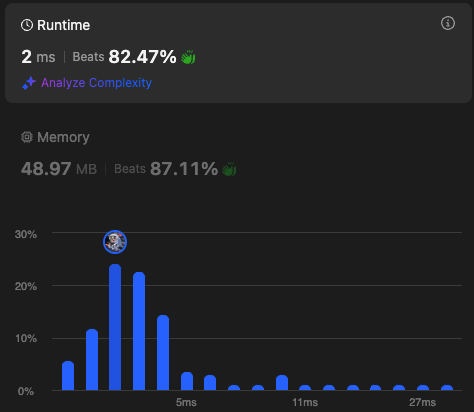Open Analyze Complexity link
This screenshot has height=412, width=474.
click(96, 83)
